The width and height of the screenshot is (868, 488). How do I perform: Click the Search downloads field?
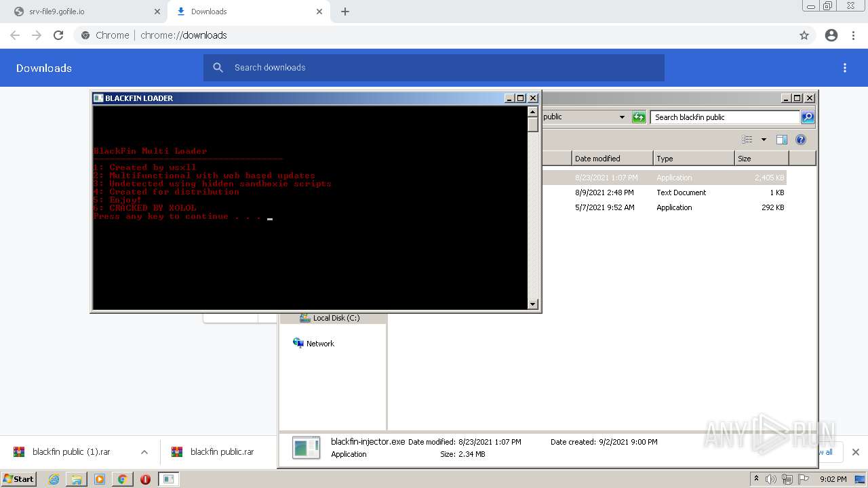(x=434, y=68)
